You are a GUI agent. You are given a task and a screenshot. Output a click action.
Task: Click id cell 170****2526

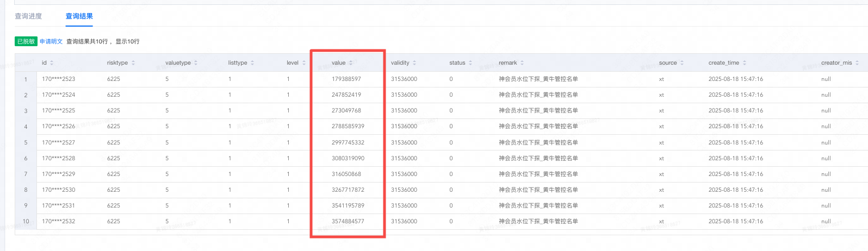click(x=59, y=126)
